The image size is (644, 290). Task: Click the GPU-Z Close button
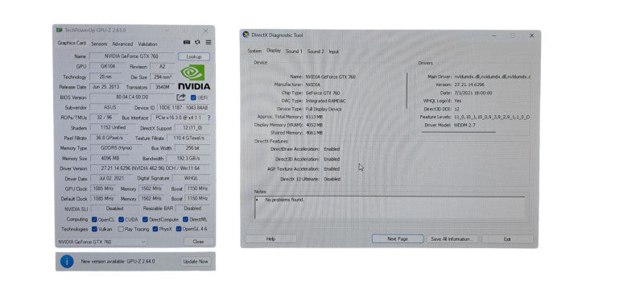pos(198,242)
